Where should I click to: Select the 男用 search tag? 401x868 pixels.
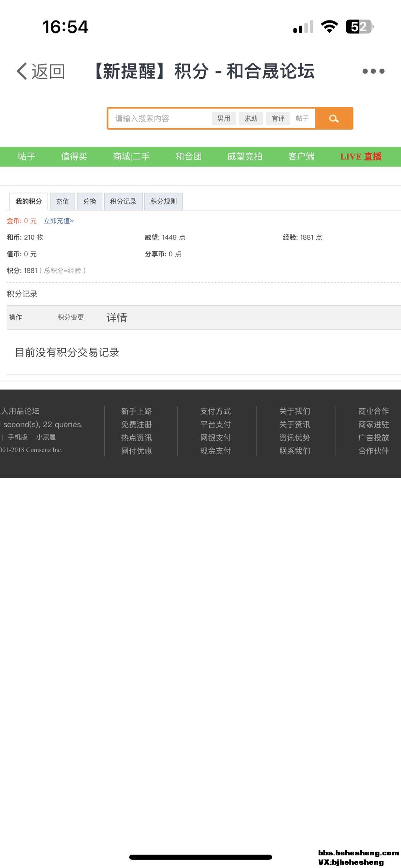pos(224,118)
